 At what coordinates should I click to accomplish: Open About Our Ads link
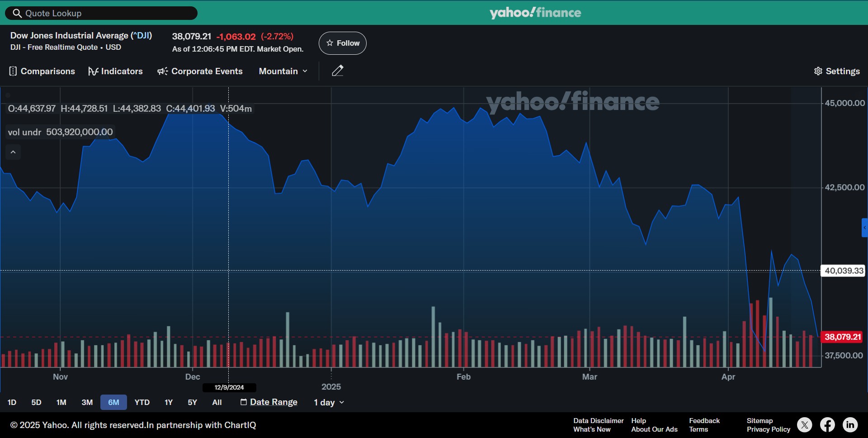click(x=654, y=429)
